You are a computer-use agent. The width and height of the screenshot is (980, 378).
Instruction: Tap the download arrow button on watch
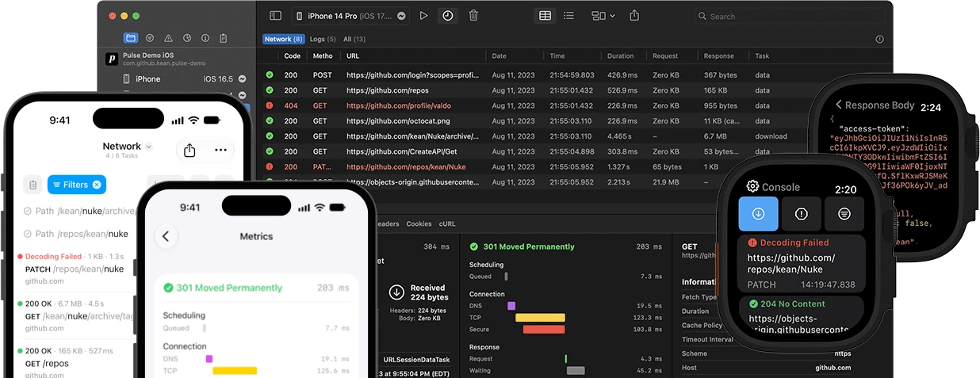[x=758, y=213]
